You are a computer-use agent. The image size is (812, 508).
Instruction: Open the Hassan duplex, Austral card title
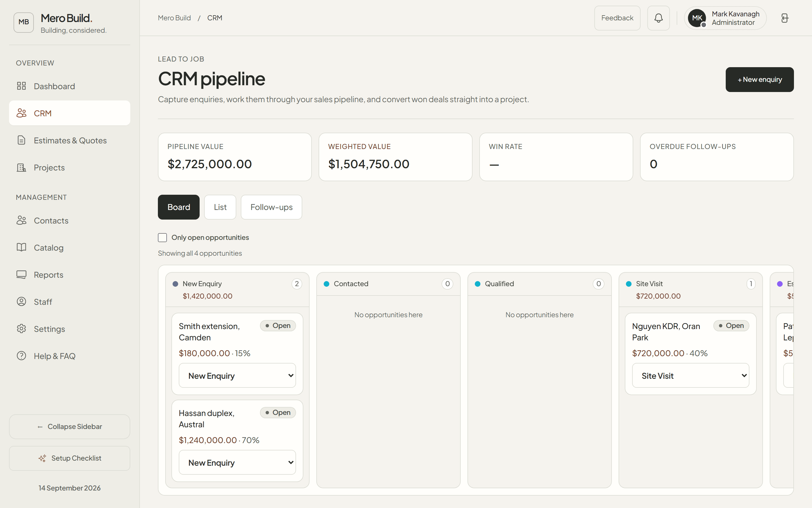207,419
